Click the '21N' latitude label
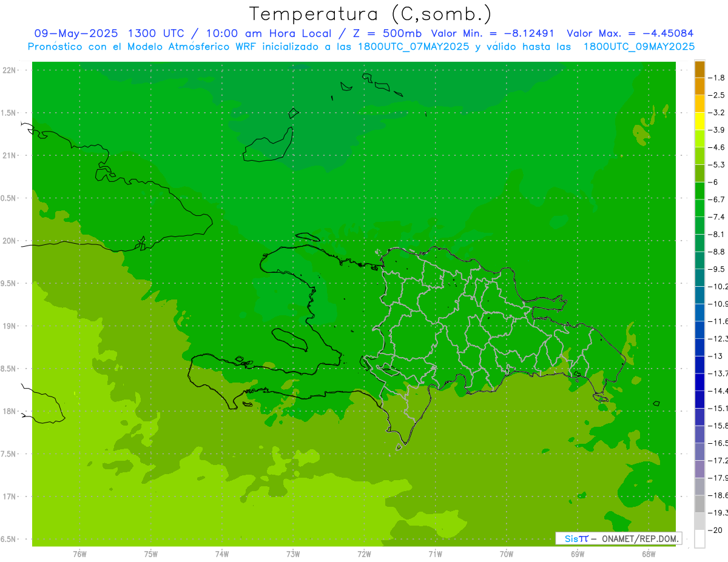The width and height of the screenshot is (728, 562). 8,156
